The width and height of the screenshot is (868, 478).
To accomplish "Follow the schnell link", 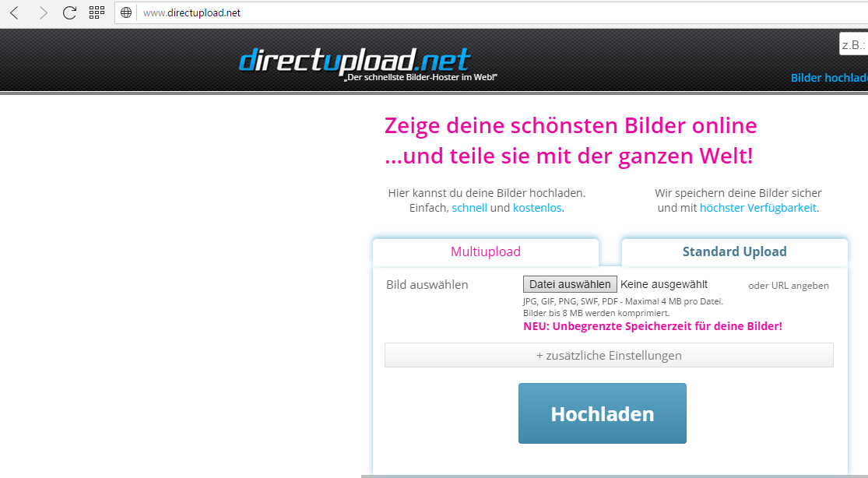I will click(469, 208).
